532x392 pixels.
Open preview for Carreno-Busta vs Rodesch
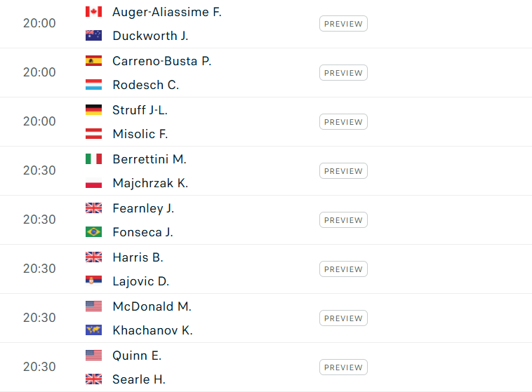(343, 73)
